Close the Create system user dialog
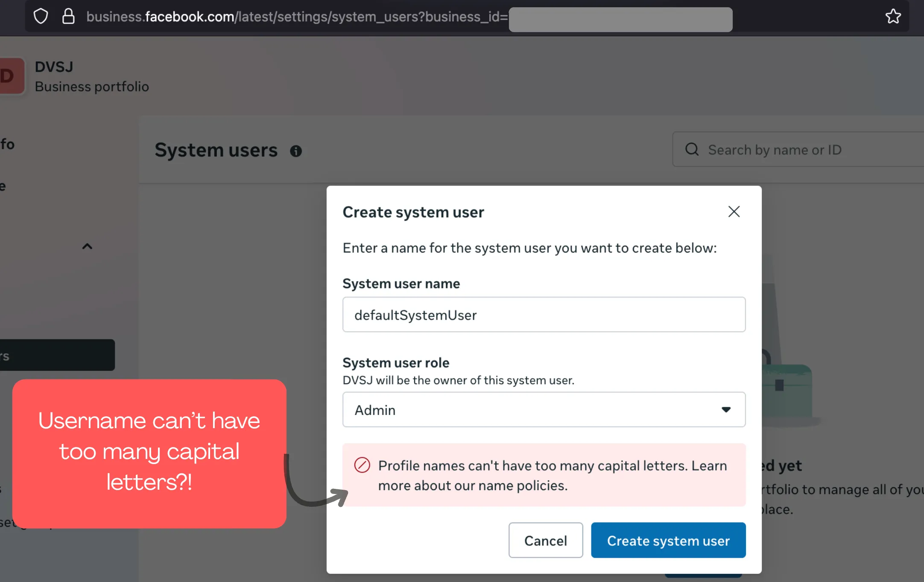The image size is (924, 582). 734,212
